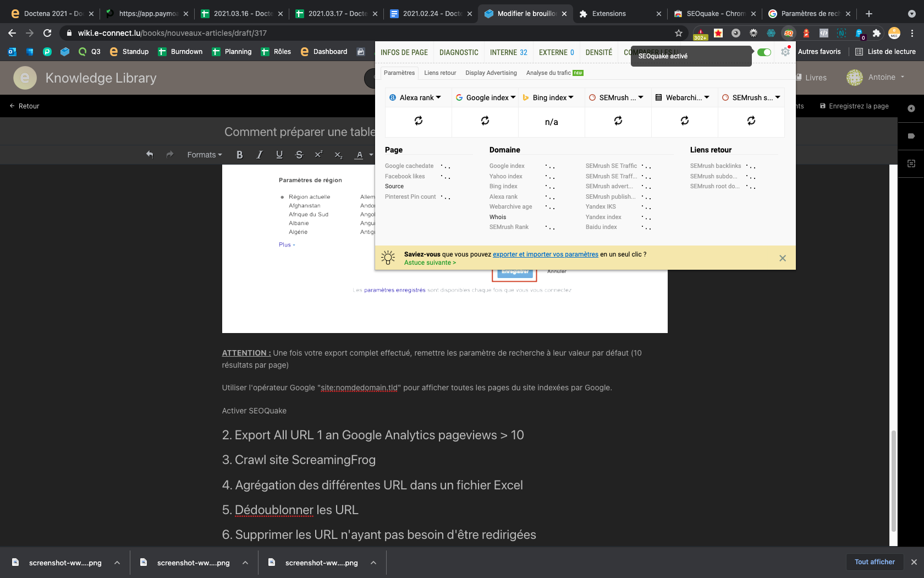
Task: Click Plus link in Paramètres de région
Action: click(287, 244)
